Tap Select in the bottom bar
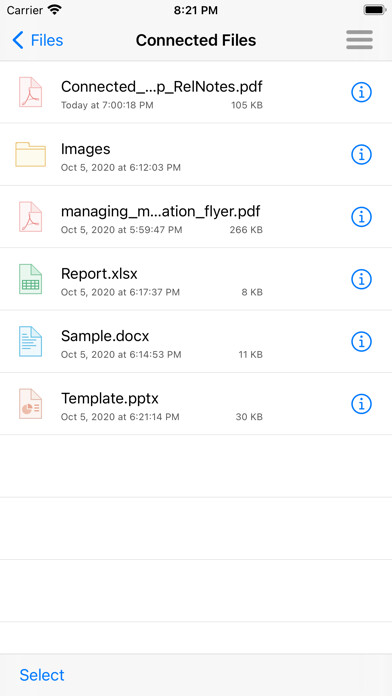 pos(42,675)
